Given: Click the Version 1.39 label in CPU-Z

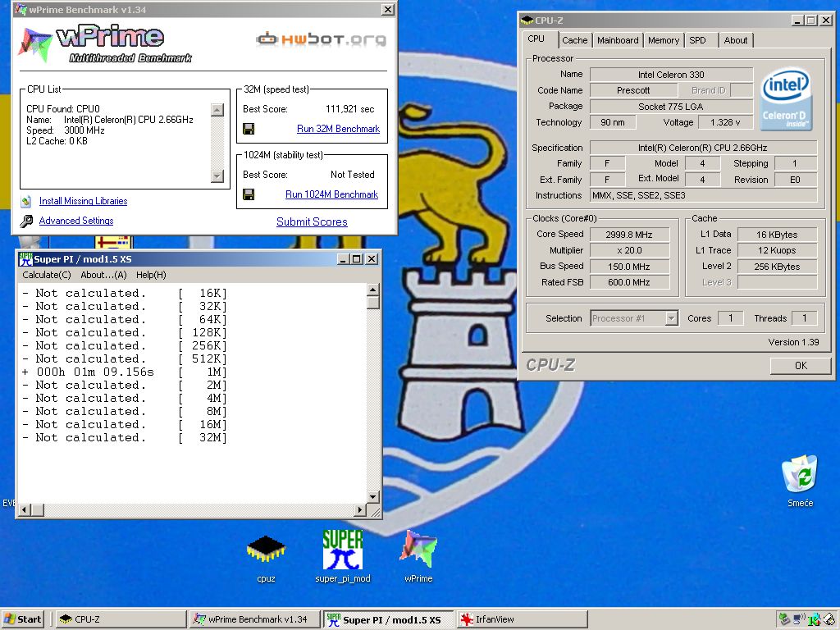Looking at the screenshot, I should point(793,342).
